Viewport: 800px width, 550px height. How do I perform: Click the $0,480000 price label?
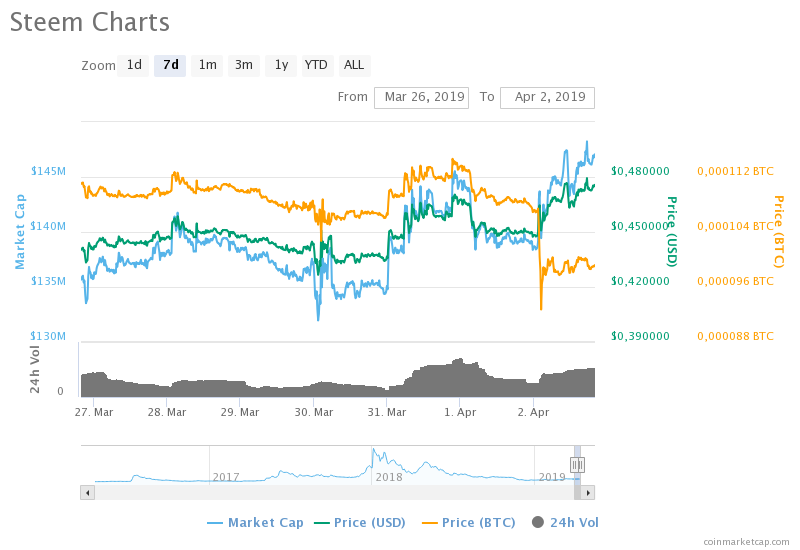tap(640, 171)
